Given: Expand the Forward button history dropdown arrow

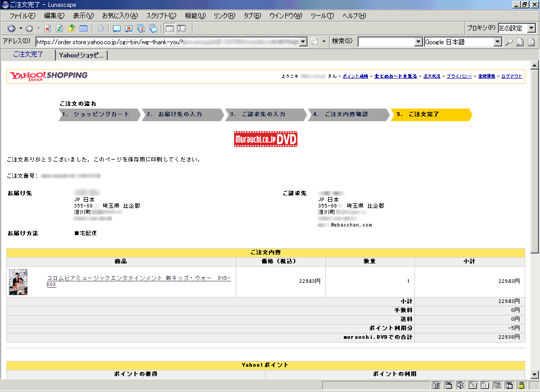Looking at the screenshot, I should [x=38, y=28].
